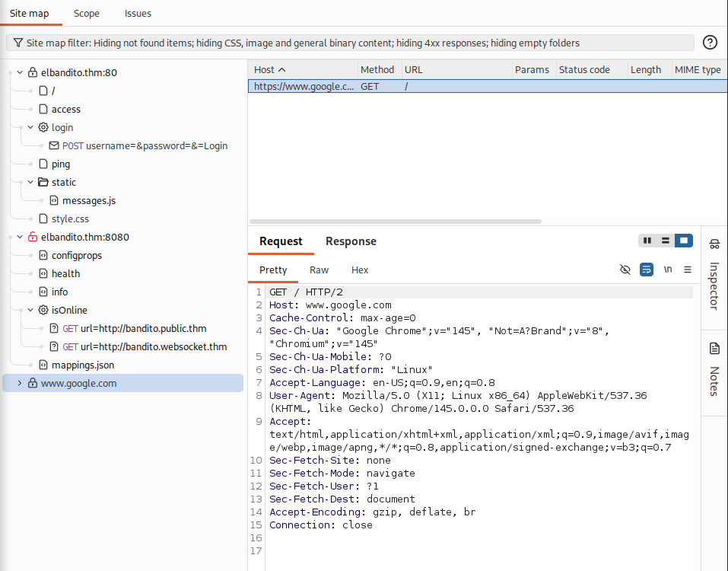The height and width of the screenshot is (571, 728).
Task: Collapse the static folder
Action: click(30, 182)
